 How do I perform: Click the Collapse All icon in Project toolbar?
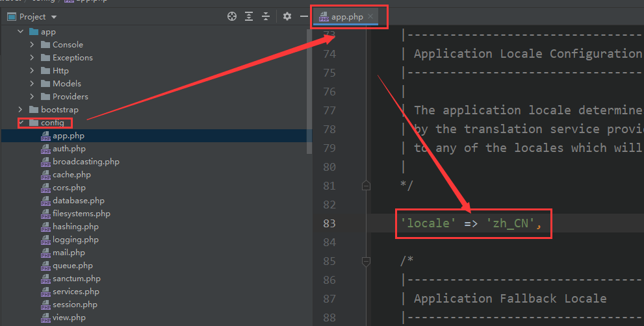[x=266, y=16]
